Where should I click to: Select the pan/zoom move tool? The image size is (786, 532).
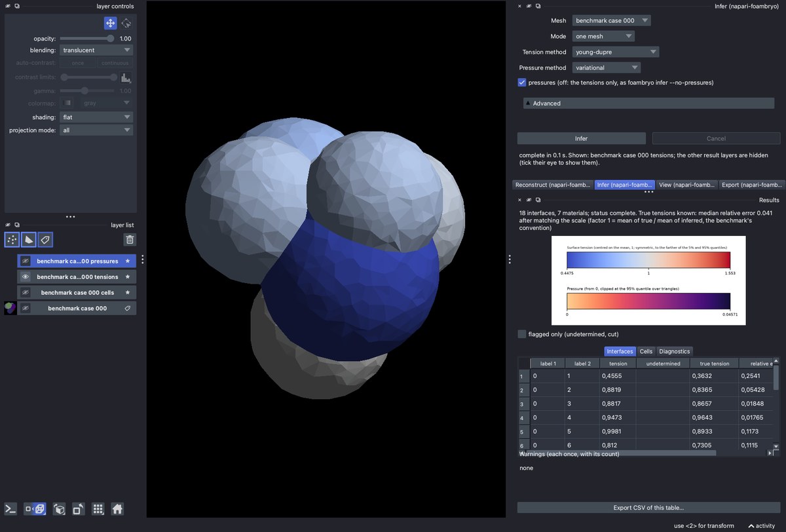pyautogui.click(x=110, y=23)
